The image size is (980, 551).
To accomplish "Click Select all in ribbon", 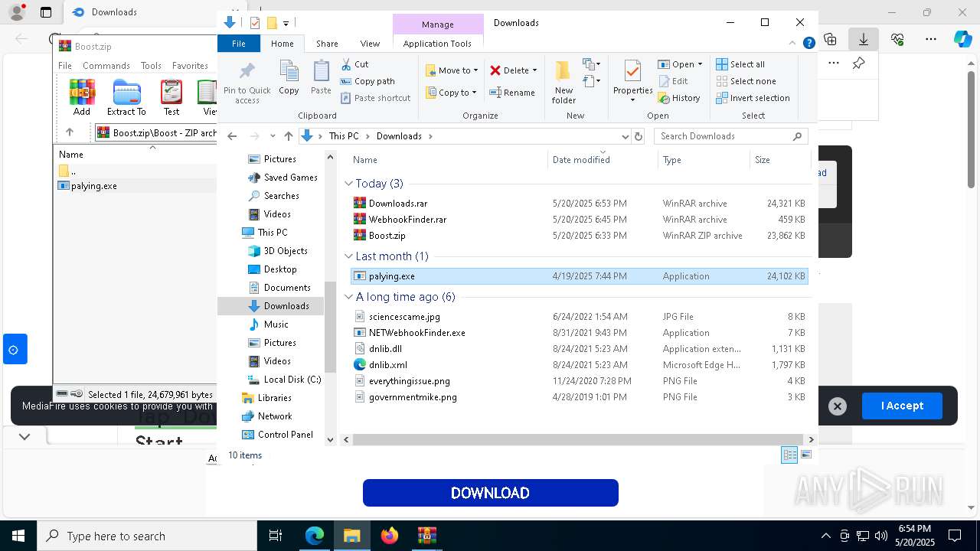I will coord(740,64).
